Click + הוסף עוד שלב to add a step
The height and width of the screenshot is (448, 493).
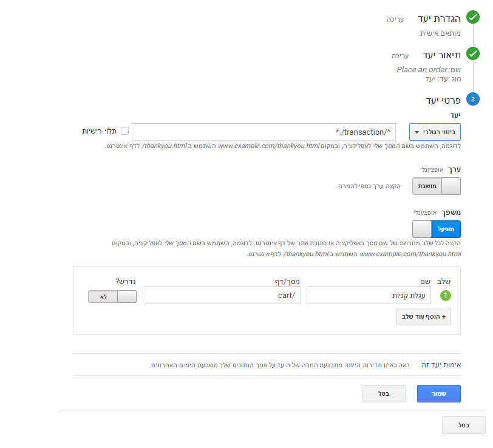tap(424, 316)
